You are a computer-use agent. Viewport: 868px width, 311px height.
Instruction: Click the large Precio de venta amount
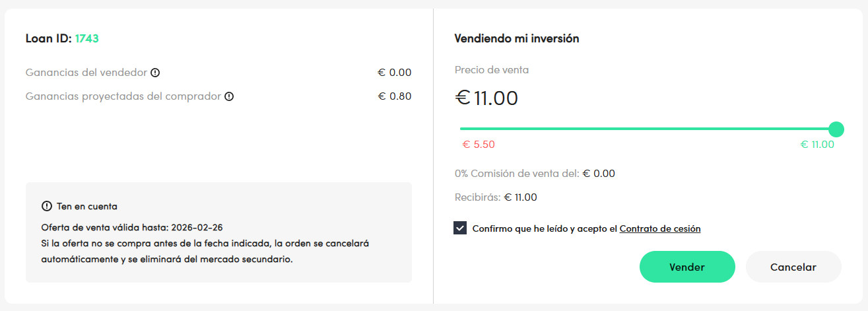(486, 98)
